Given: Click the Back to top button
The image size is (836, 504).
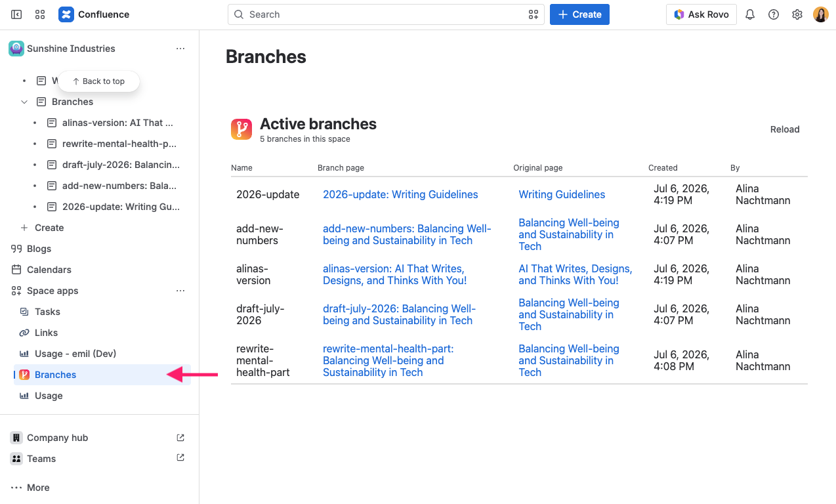Looking at the screenshot, I should point(98,81).
